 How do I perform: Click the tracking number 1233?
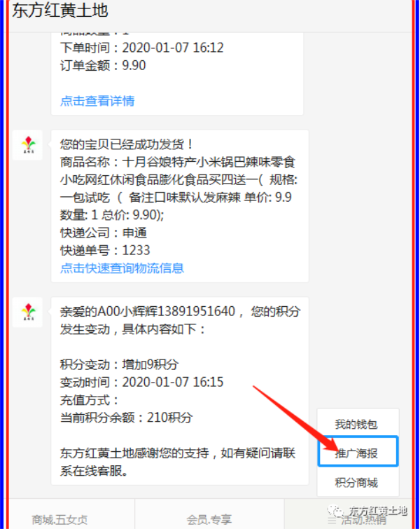click(x=136, y=250)
